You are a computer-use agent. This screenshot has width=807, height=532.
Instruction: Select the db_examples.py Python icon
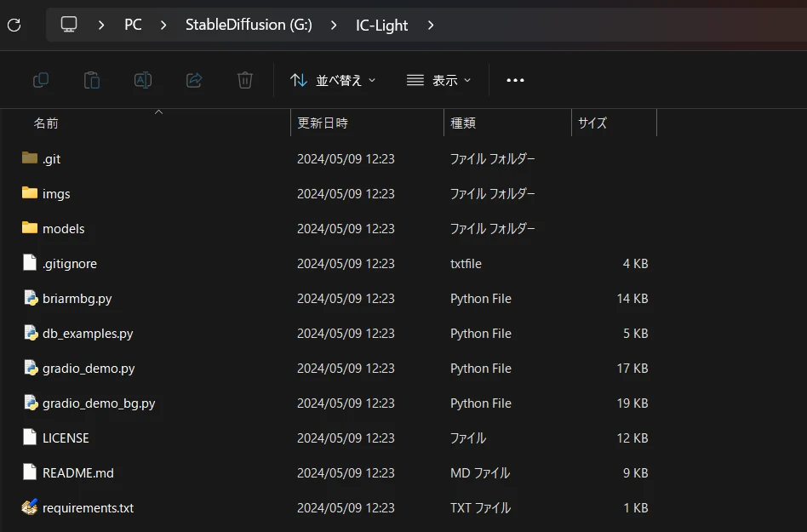(31, 333)
